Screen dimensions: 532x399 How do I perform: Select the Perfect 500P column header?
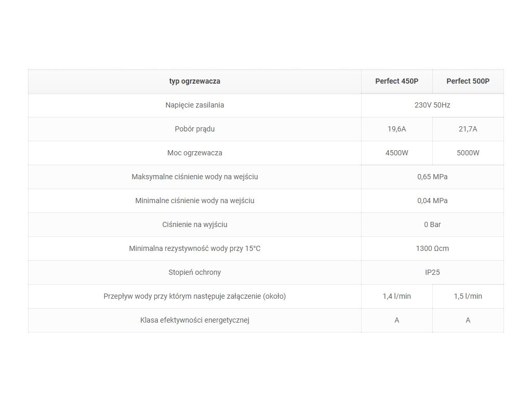click(x=468, y=81)
